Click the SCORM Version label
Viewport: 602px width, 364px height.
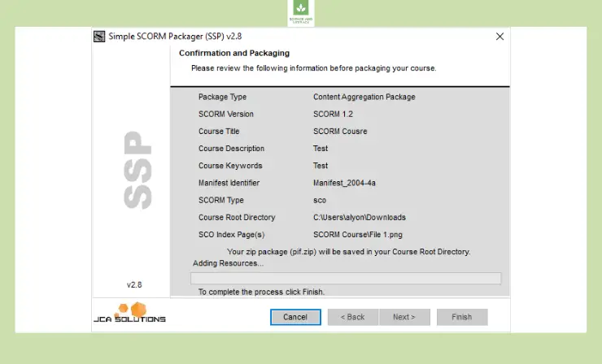(226, 115)
